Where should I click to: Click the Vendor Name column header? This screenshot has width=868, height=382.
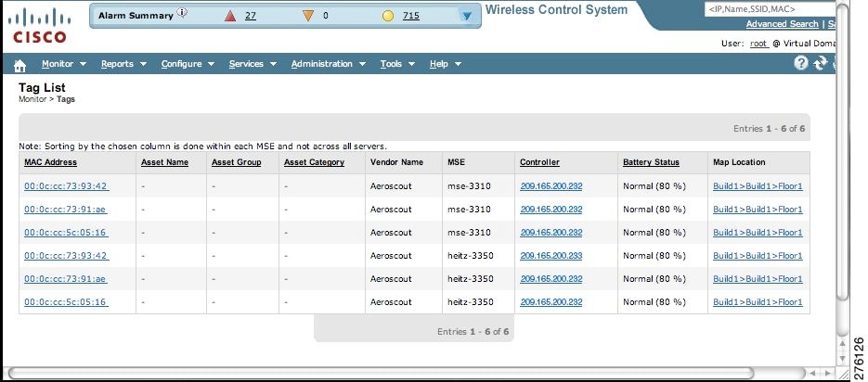[x=396, y=162]
